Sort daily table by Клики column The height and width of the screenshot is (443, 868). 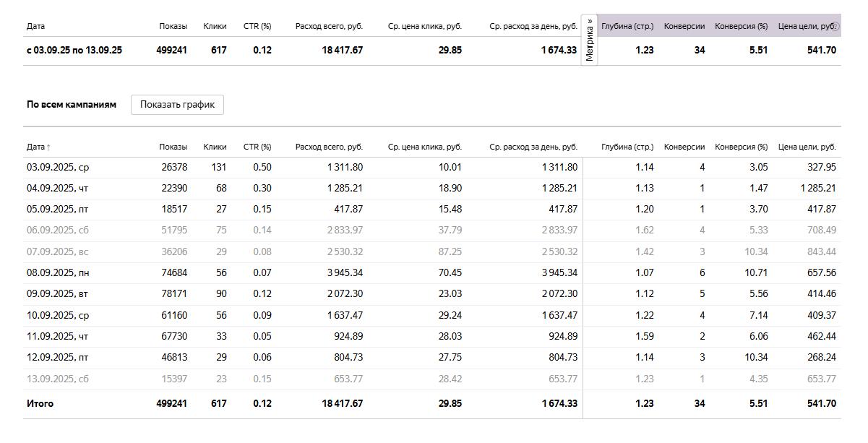(x=215, y=147)
